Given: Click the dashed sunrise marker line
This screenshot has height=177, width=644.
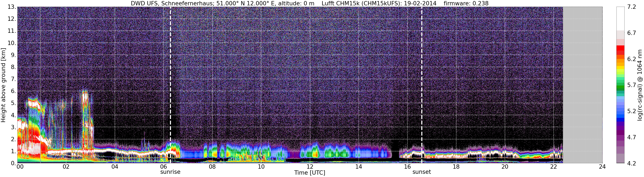Looking at the screenshot, I should (171, 85).
